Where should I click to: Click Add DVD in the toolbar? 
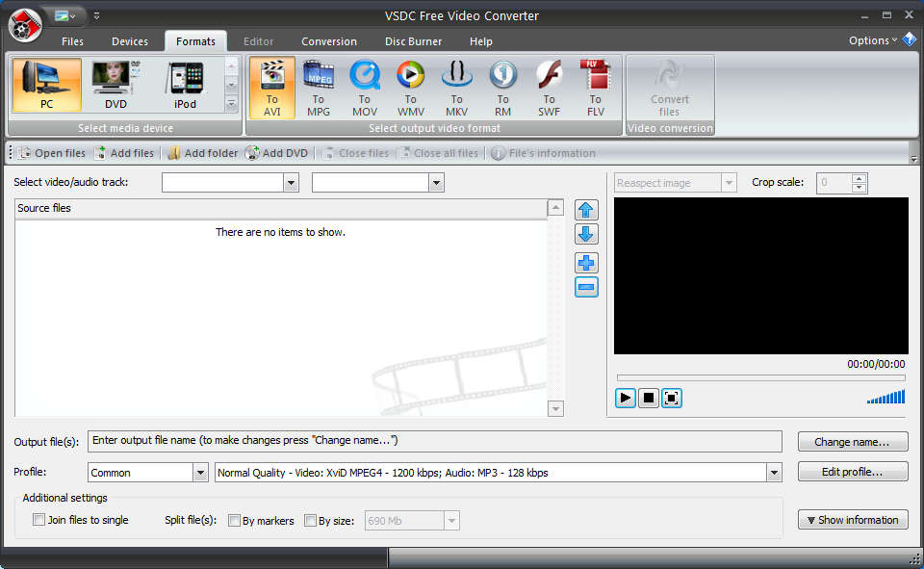coord(277,153)
